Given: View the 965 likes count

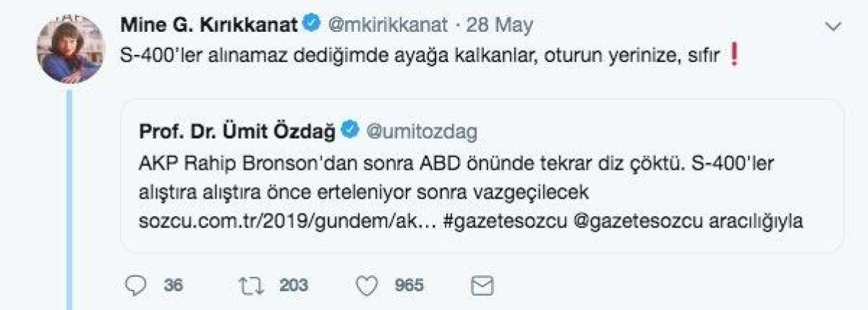Looking at the screenshot, I should click(409, 285).
